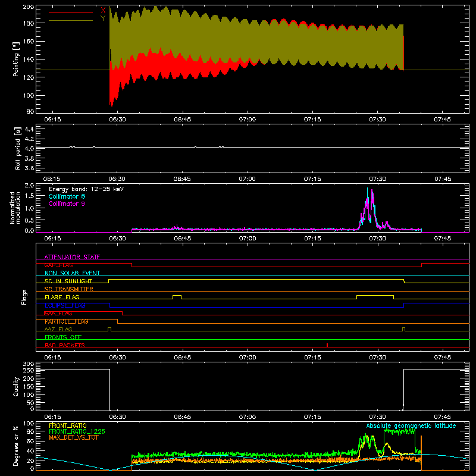The height and width of the screenshot is (476, 476).
Task: Select the ECLIPSE_FLAG label
Action: coord(65,305)
